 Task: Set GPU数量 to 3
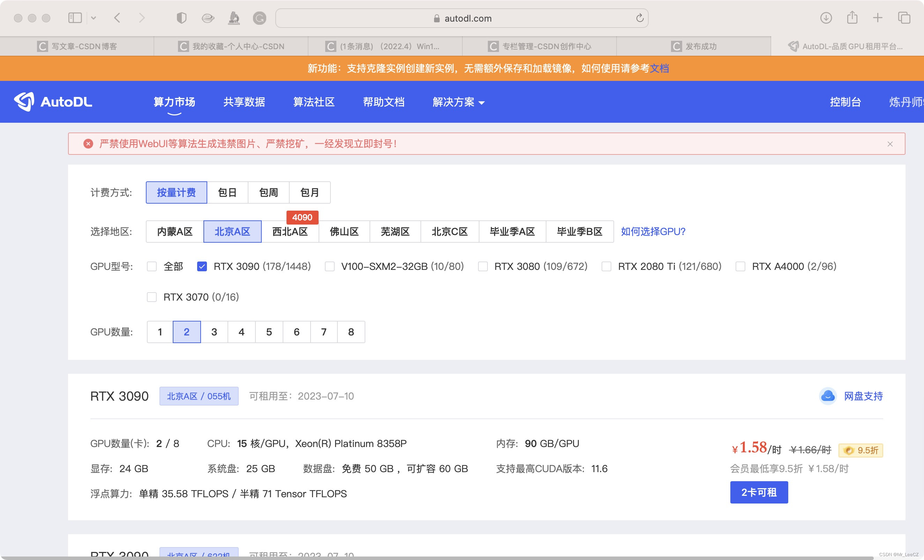(x=214, y=332)
